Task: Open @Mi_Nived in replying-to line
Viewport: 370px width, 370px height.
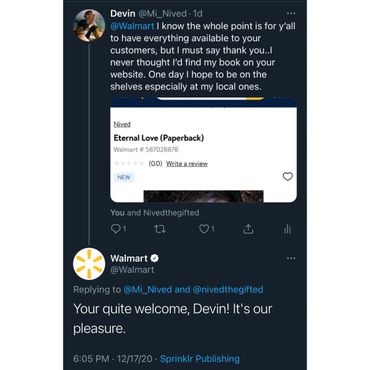Action: [147, 289]
